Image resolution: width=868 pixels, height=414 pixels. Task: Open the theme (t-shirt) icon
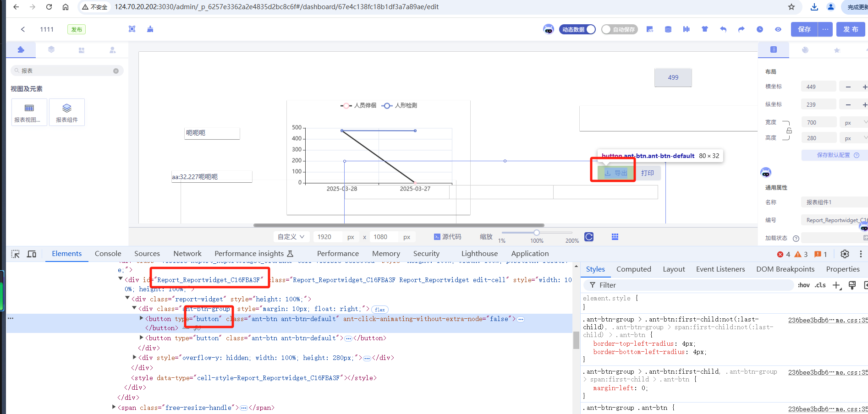[x=705, y=29]
